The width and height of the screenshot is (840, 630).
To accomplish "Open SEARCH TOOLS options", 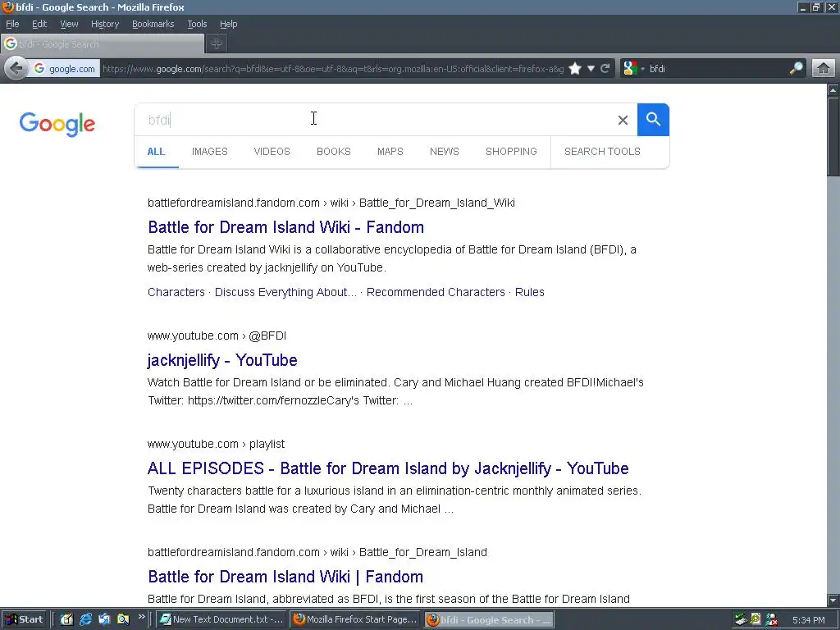I will pos(602,152).
